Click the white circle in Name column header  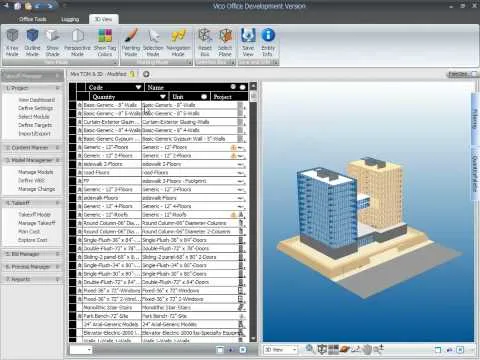[x=242, y=87]
